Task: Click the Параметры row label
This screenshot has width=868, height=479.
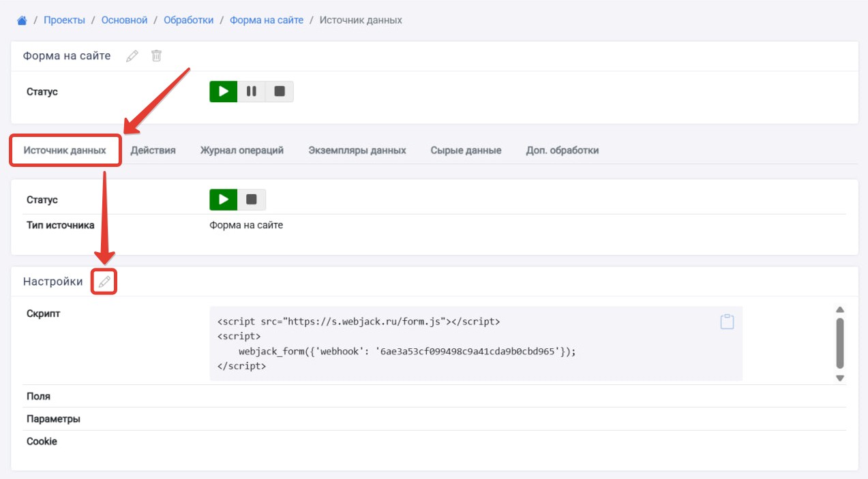Action: [x=53, y=419]
